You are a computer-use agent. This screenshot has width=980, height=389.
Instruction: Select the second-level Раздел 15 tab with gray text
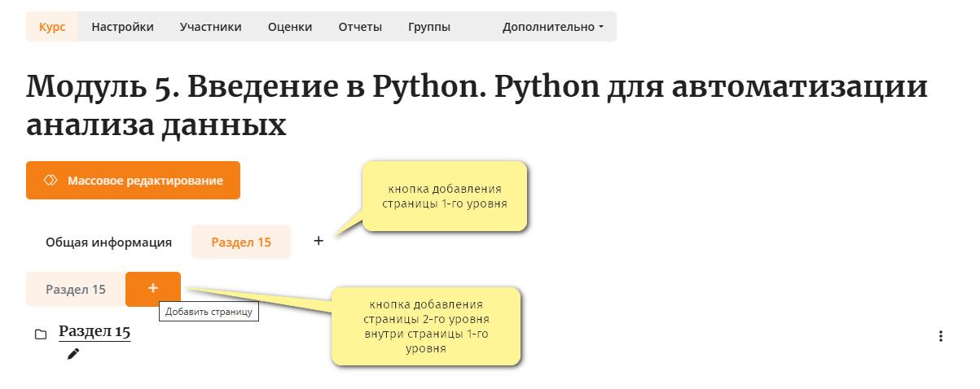(x=76, y=289)
